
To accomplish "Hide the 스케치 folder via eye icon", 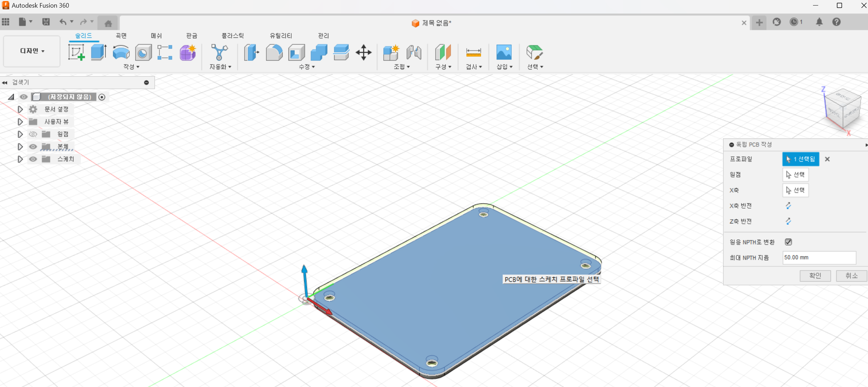I will click(33, 159).
